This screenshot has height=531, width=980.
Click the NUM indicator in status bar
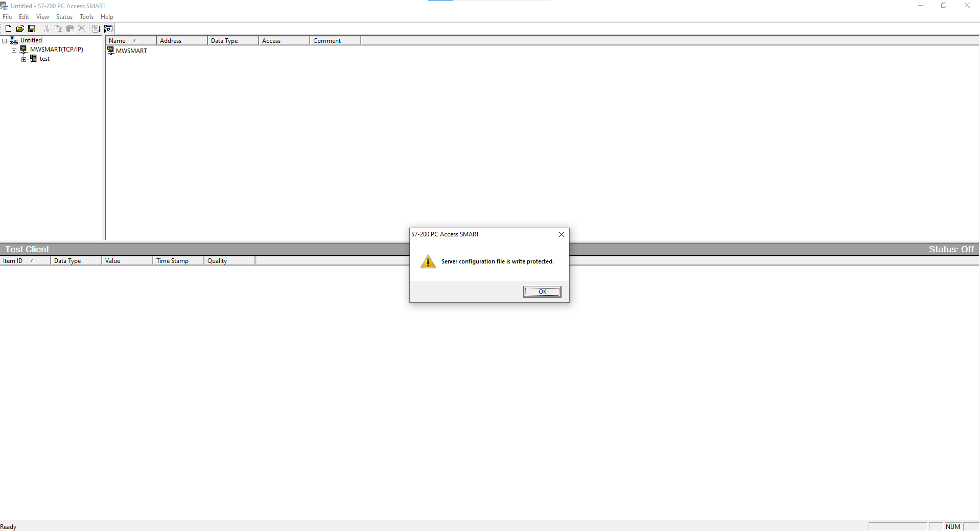[953, 527]
